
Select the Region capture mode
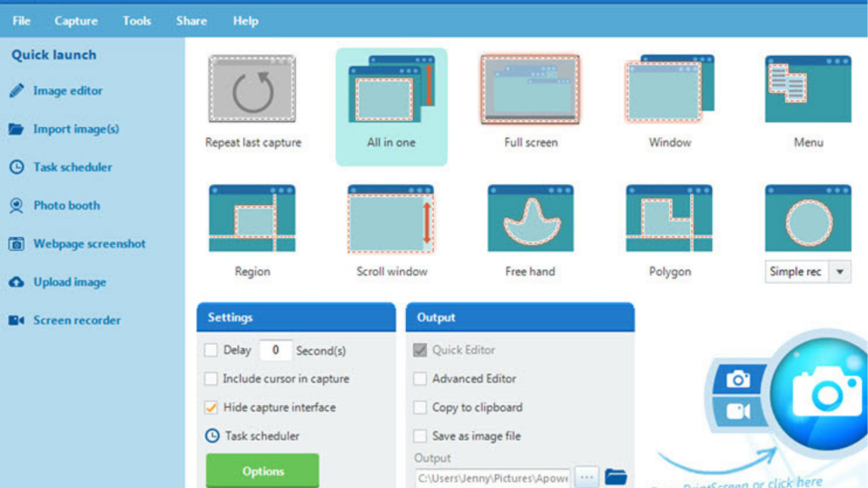(252, 218)
